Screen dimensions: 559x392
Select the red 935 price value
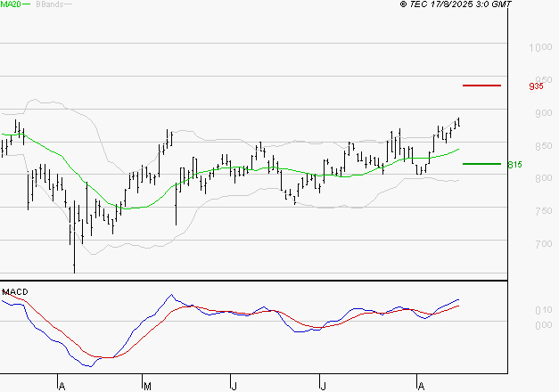point(536,86)
